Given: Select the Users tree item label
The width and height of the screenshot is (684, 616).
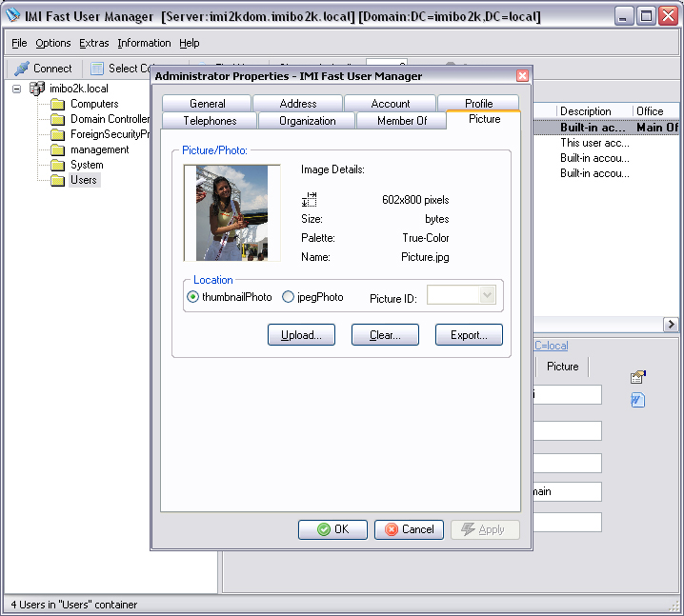Looking at the screenshot, I should coord(84,180).
